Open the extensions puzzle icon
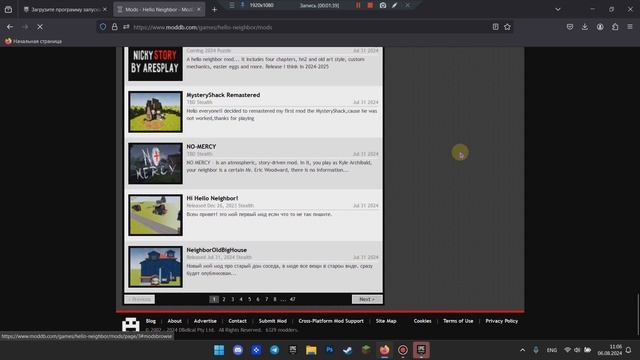The width and height of the screenshot is (640, 360). (615, 27)
